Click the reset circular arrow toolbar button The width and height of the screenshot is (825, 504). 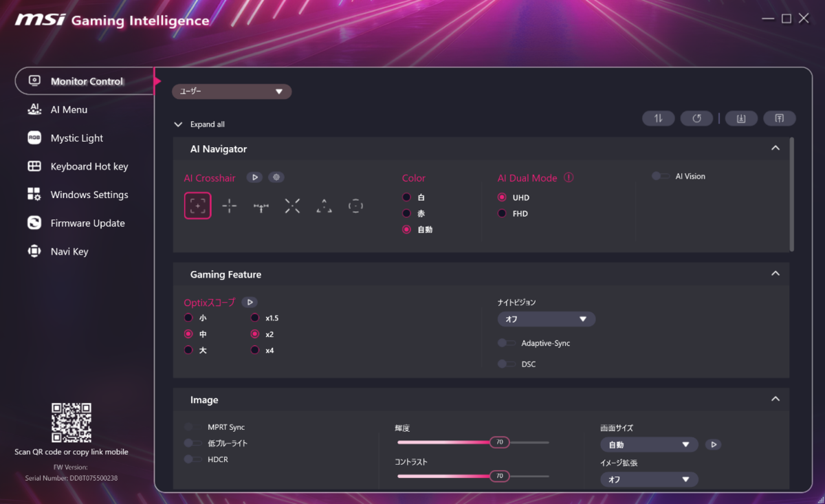tap(697, 118)
